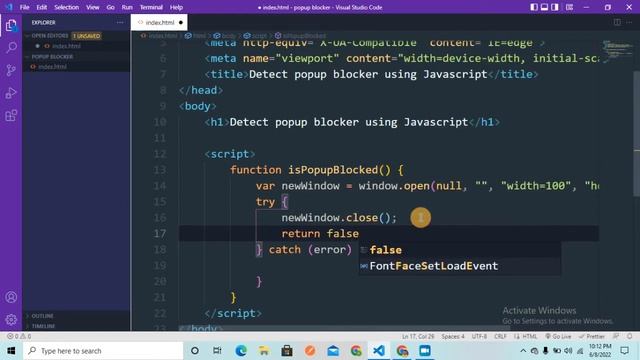This screenshot has height=360, width=640.
Task: Click the horizontal editor scrollbar
Action: [344, 328]
